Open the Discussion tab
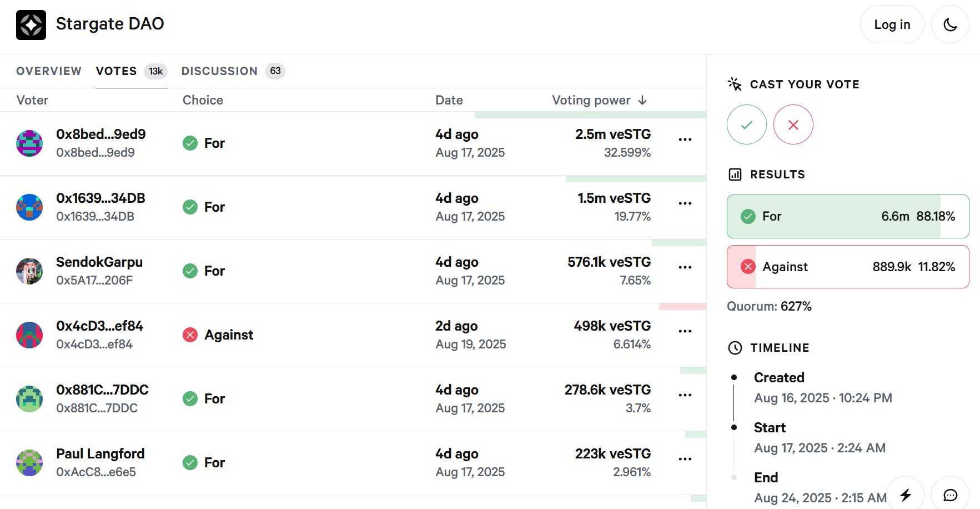980x509 pixels. [x=219, y=71]
